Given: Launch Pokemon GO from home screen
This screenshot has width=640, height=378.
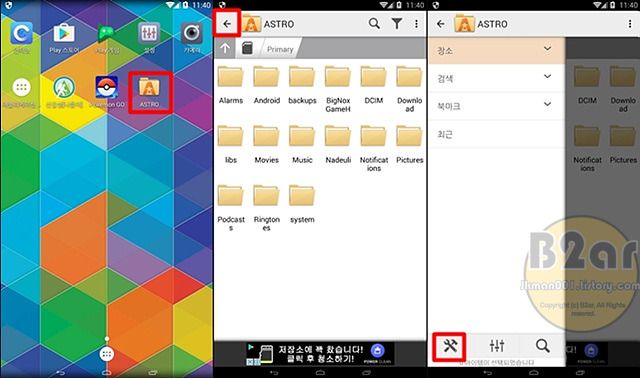Looking at the screenshot, I should click(107, 92).
